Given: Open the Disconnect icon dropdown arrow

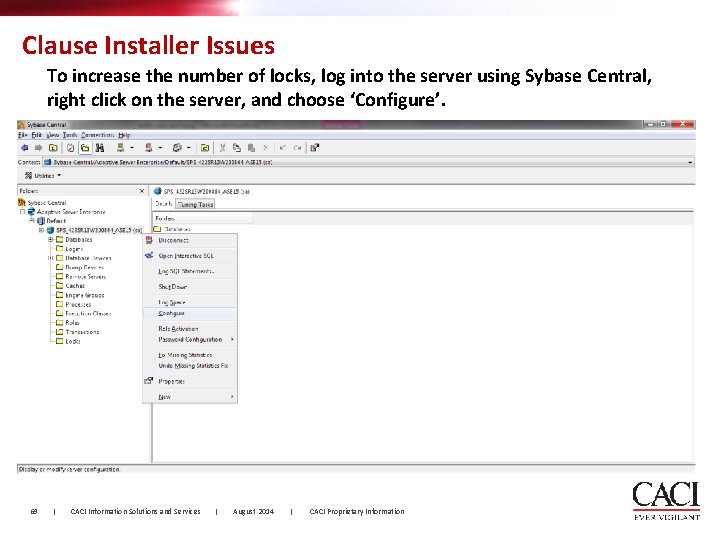Looking at the screenshot, I should click(160, 148).
